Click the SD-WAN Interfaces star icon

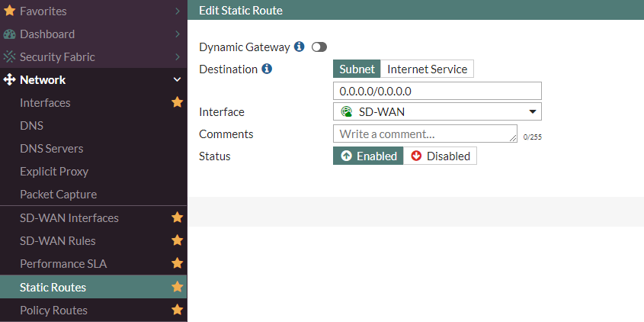click(177, 217)
